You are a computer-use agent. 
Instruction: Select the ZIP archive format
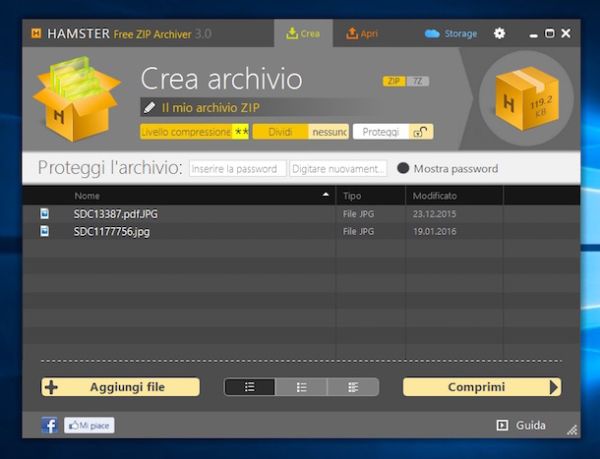pos(393,81)
